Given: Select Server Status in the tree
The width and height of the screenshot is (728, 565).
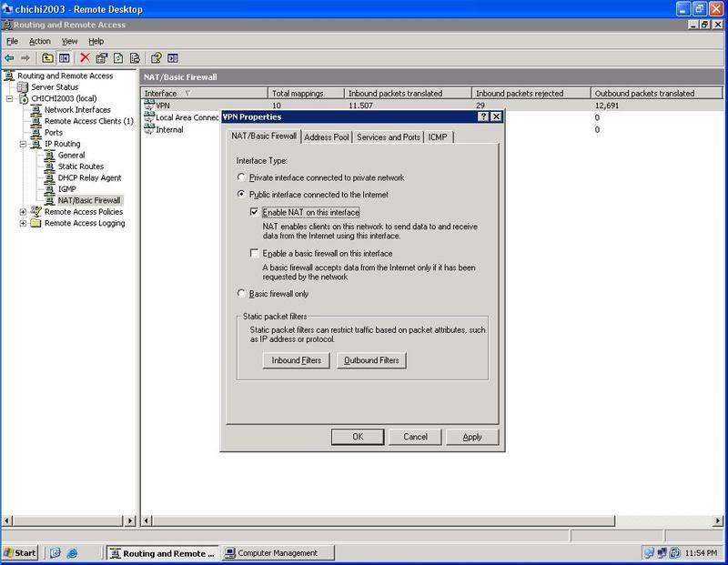Looking at the screenshot, I should 55,86.
